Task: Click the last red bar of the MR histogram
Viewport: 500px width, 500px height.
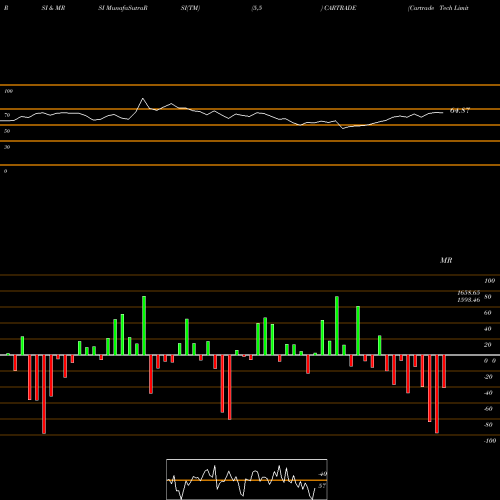Action: [x=444, y=371]
